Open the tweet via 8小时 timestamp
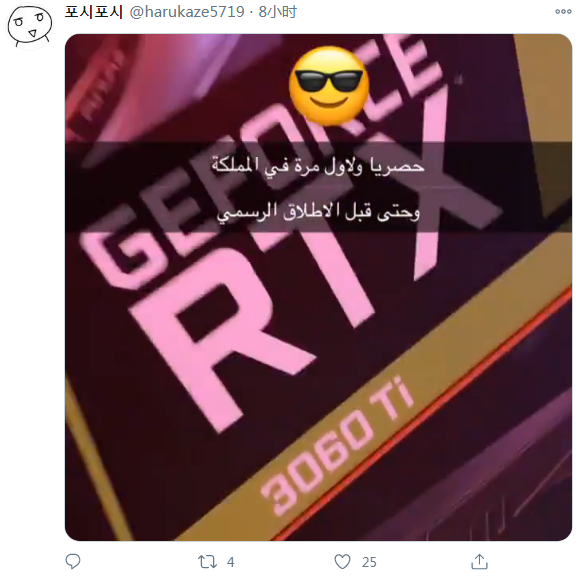 (x=278, y=12)
